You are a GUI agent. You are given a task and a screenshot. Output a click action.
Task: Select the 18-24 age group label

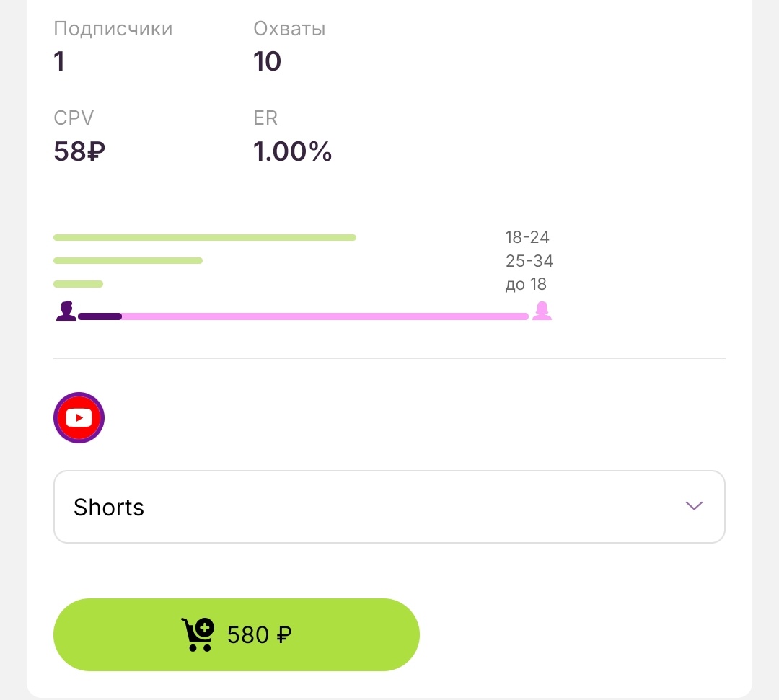(x=526, y=237)
